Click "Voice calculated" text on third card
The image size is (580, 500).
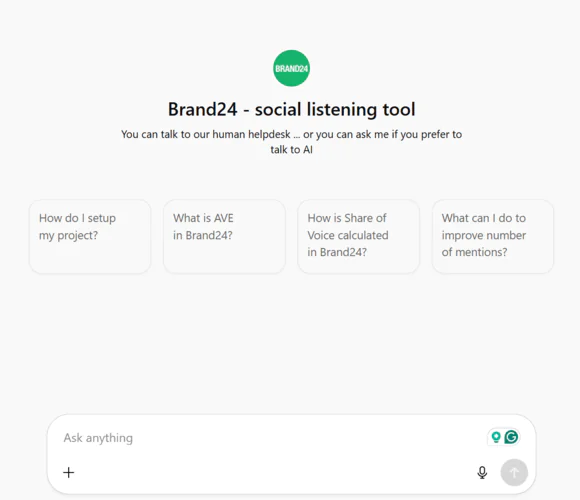tap(348, 235)
